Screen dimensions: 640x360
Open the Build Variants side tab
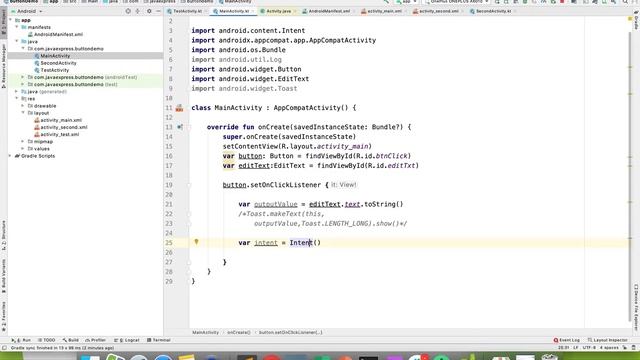[x=3, y=276]
